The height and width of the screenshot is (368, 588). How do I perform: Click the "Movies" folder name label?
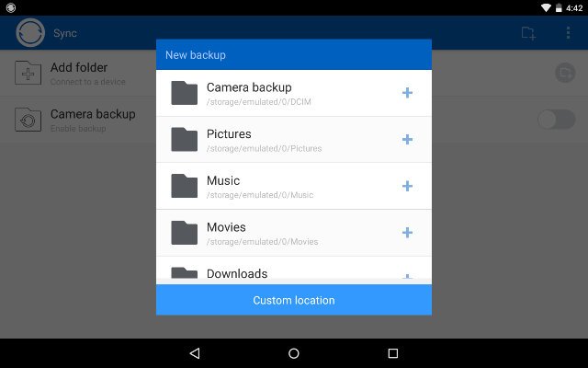tap(226, 227)
